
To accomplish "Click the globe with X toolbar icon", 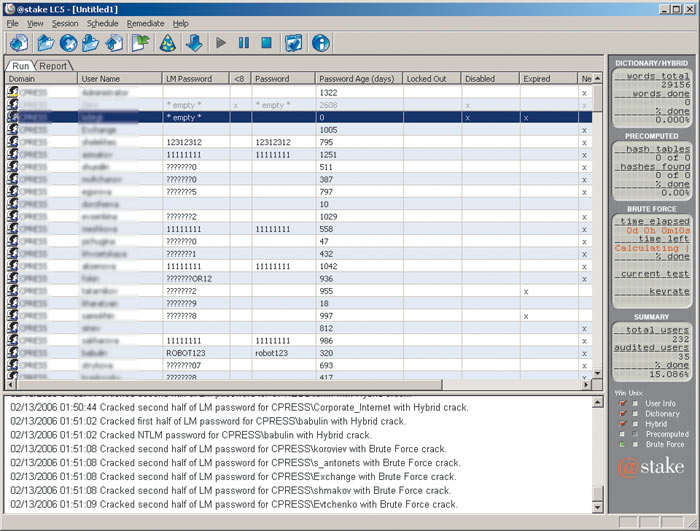I will coord(68,43).
